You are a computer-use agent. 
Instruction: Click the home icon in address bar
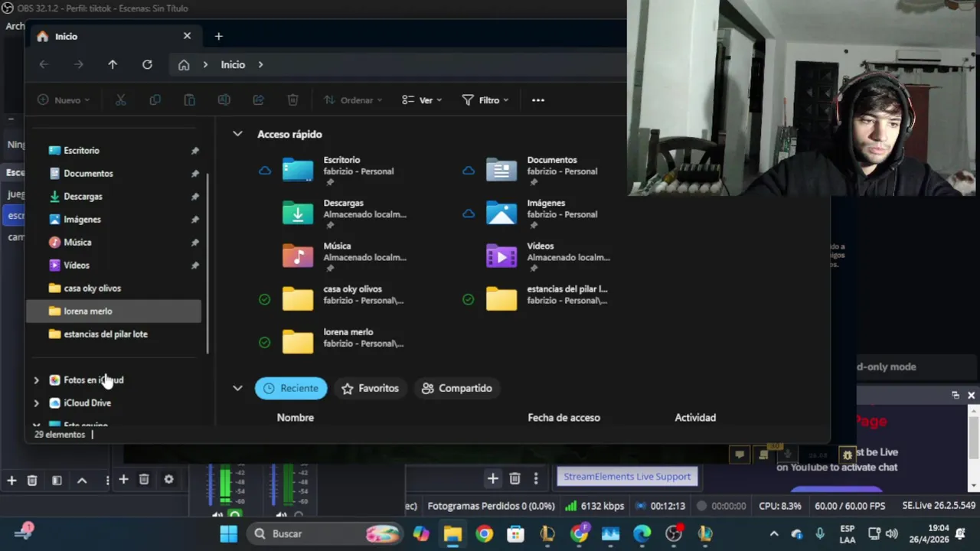[184, 65]
